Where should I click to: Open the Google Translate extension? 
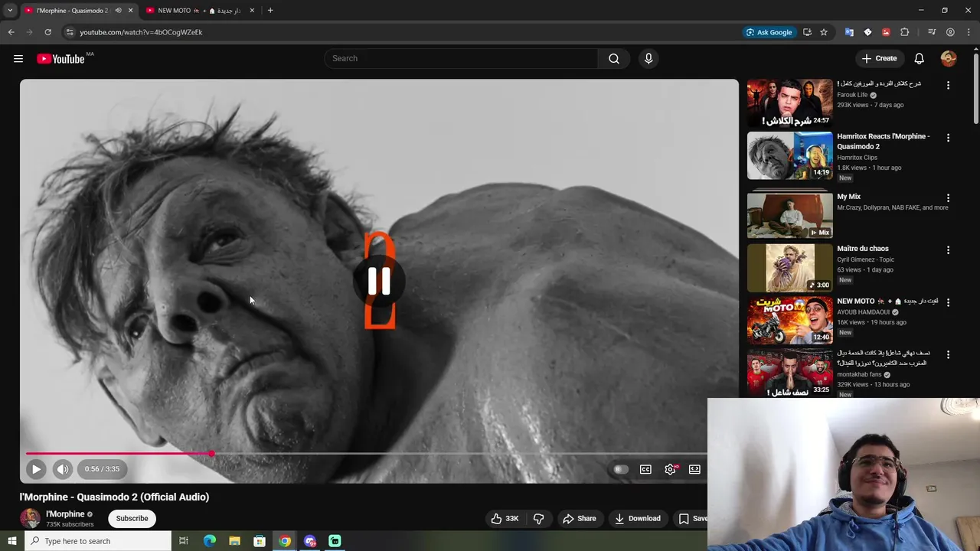pyautogui.click(x=849, y=32)
